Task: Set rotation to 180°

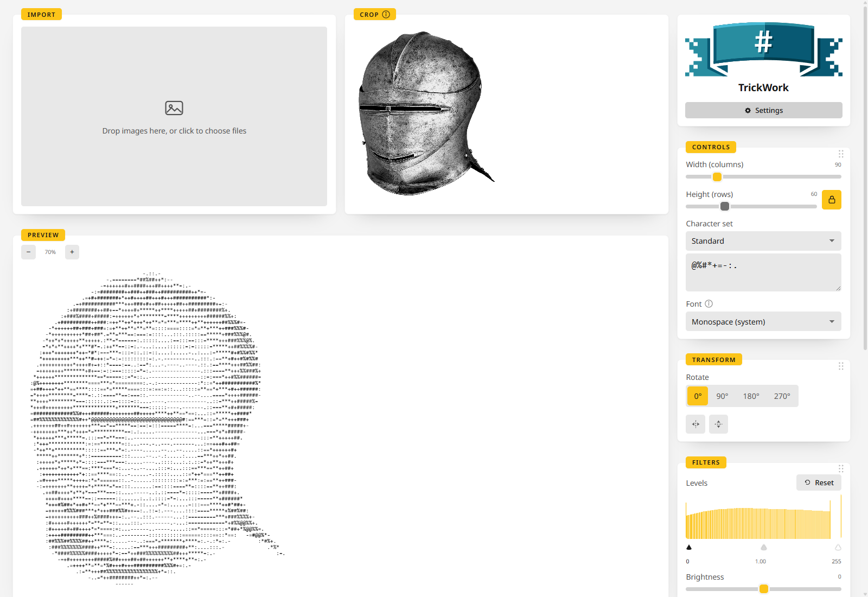Action: coord(751,396)
